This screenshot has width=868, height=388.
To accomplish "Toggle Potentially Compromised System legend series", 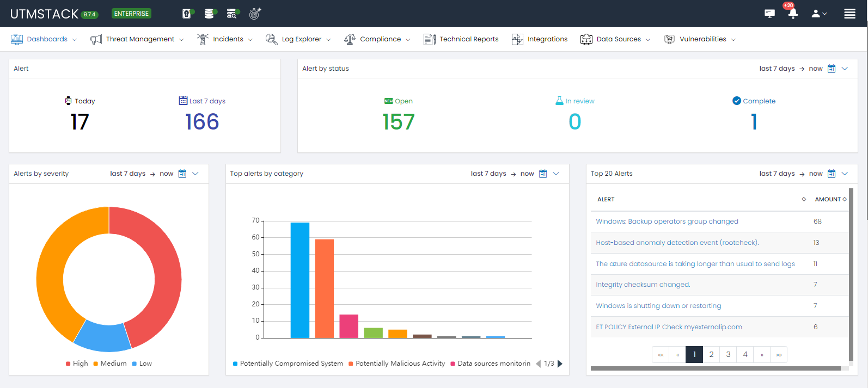I will tap(288, 364).
